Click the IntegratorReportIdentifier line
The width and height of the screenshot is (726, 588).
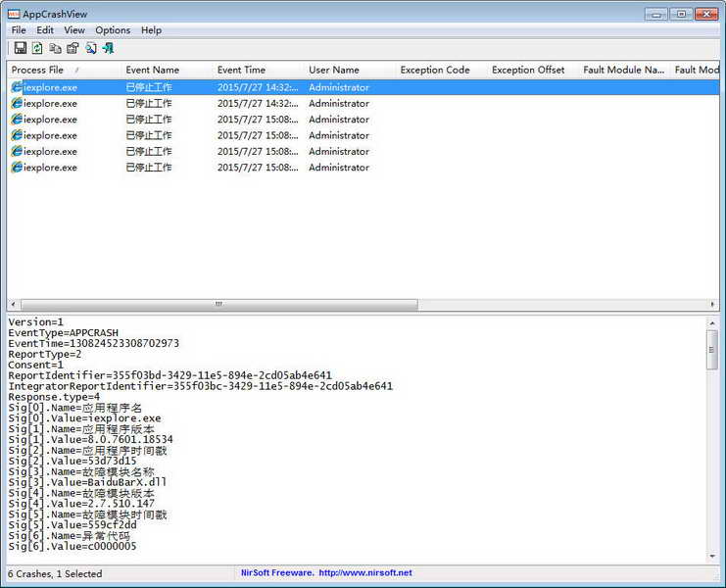pos(201,386)
